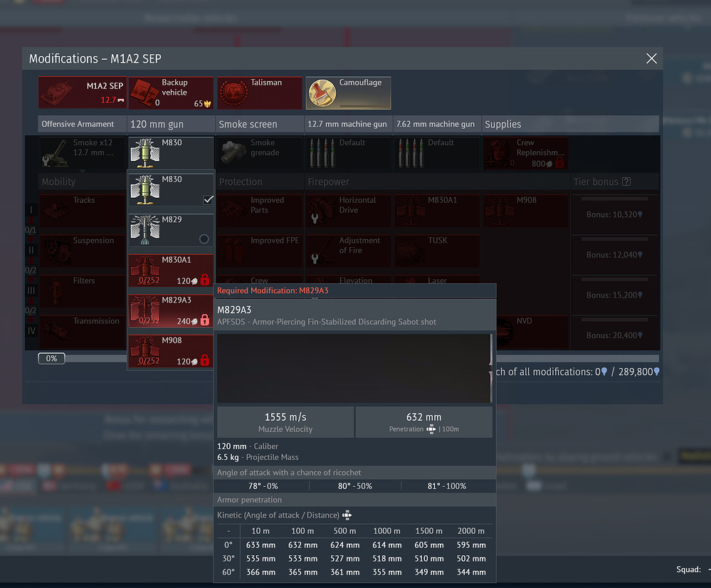Select the Backup vehicle item
This screenshot has height=588, width=711.
171,93
